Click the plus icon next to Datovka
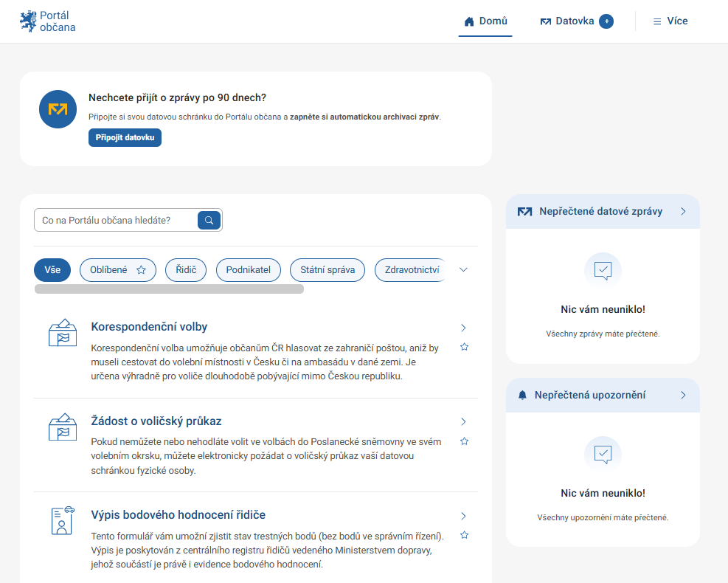This screenshot has width=728, height=583. point(606,21)
